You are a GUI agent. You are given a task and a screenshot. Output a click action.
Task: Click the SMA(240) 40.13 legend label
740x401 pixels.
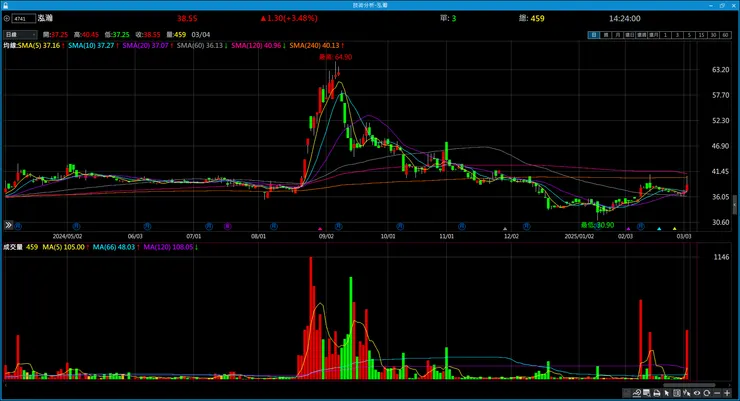[314, 45]
